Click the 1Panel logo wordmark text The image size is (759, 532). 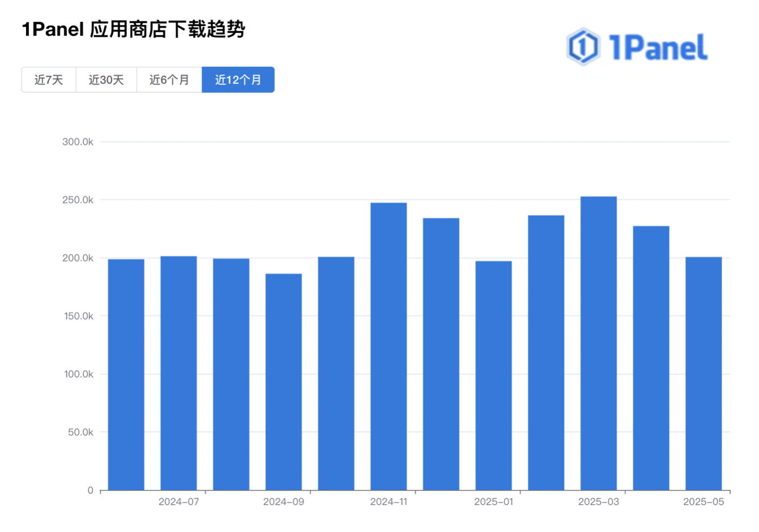(658, 47)
